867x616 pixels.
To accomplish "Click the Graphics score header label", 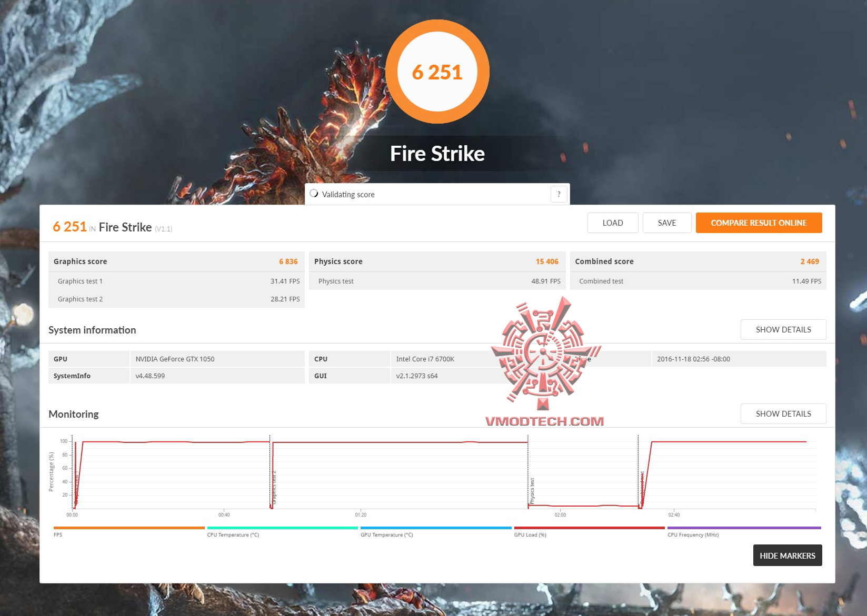I will click(x=81, y=261).
